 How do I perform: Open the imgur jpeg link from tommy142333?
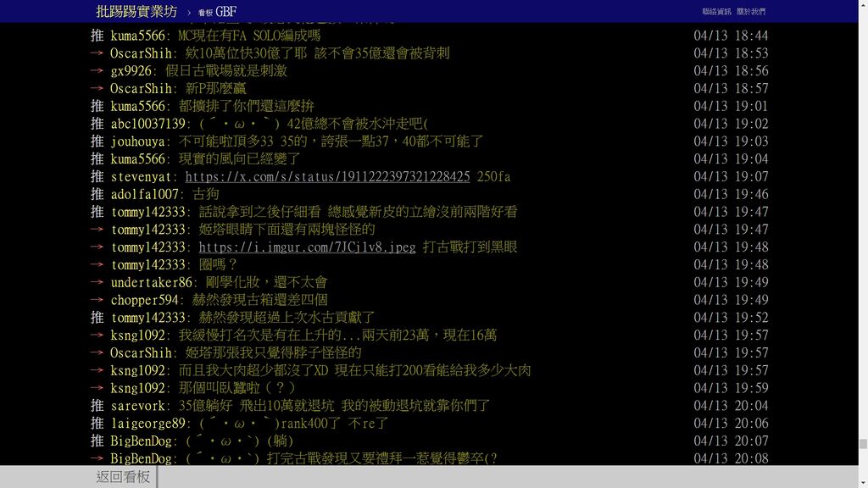pyautogui.click(x=307, y=247)
